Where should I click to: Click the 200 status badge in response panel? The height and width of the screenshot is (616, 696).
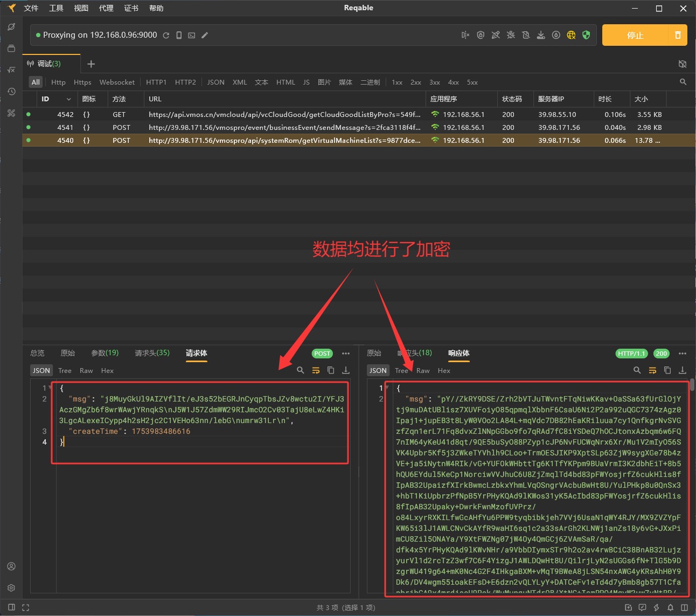click(661, 354)
